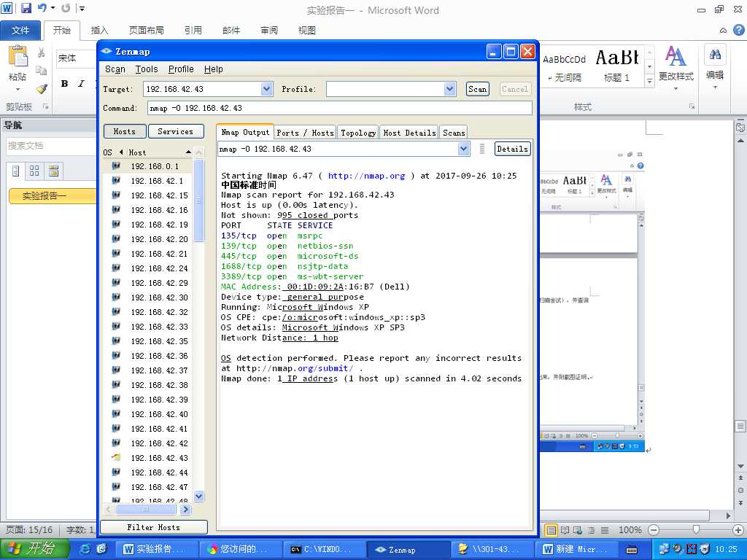Open the Tools menu in Zenmap
Image resolution: width=747 pixels, height=560 pixels.
(x=146, y=69)
